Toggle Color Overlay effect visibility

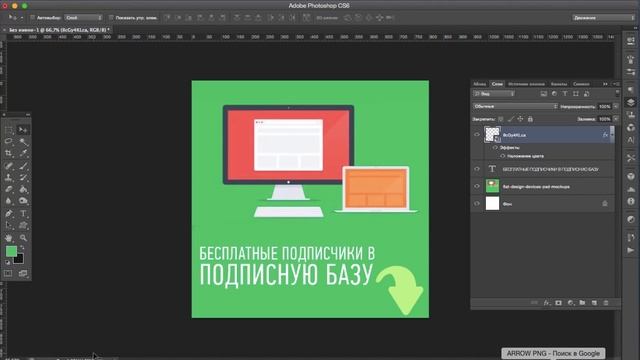[x=502, y=156]
